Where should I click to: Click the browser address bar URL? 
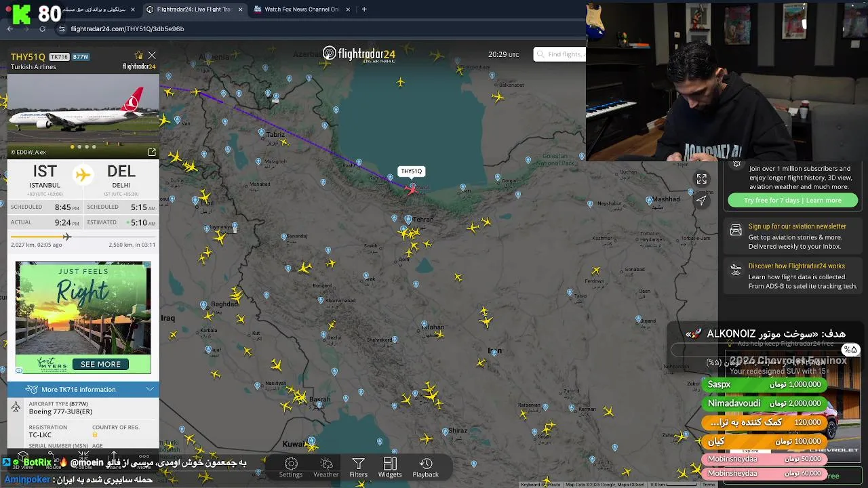127,29
